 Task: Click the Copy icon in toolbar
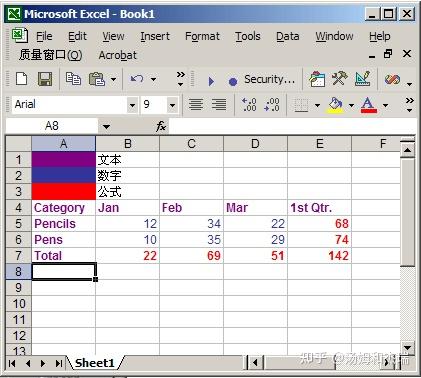tap(73, 79)
